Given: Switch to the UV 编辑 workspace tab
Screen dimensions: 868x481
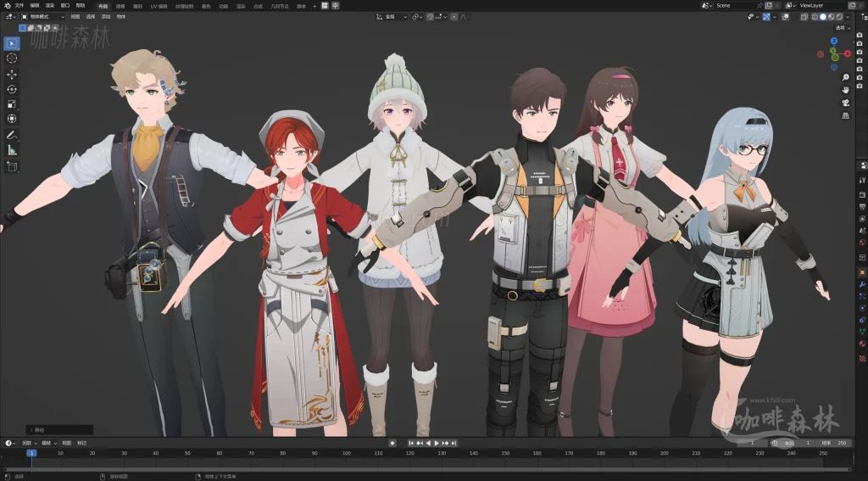Looking at the screenshot, I should (x=159, y=6).
